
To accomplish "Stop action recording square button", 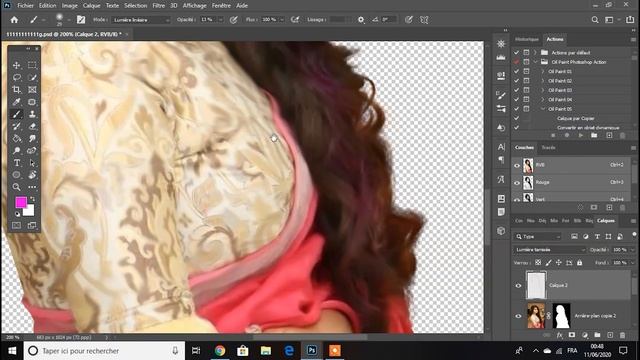I will coord(553,136).
